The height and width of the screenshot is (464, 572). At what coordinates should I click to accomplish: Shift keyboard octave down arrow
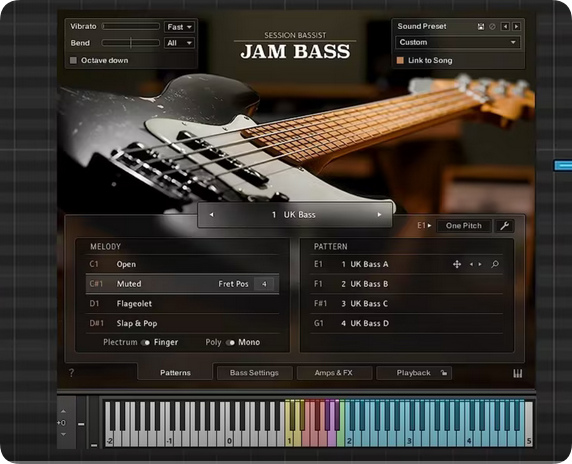63,434
